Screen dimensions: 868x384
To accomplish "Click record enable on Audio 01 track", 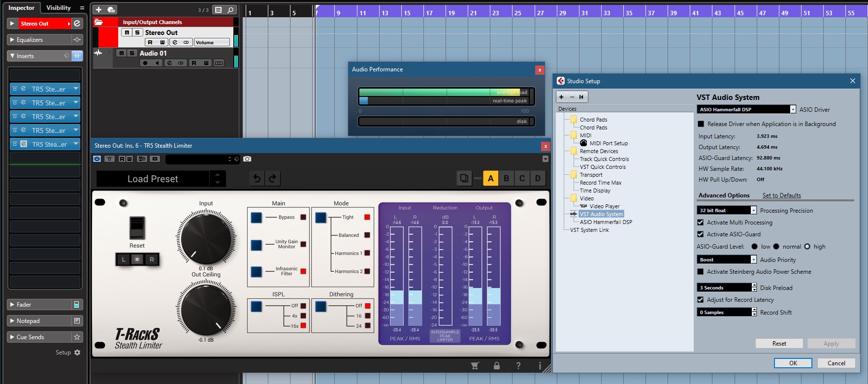I will click(x=145, y=63).
